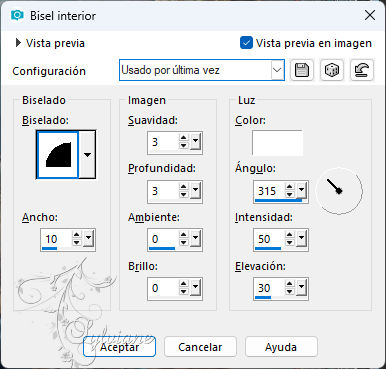Increase Elevación with the up arrow
This screenshot has height=369, width=386.
click(x=289, y=284)
